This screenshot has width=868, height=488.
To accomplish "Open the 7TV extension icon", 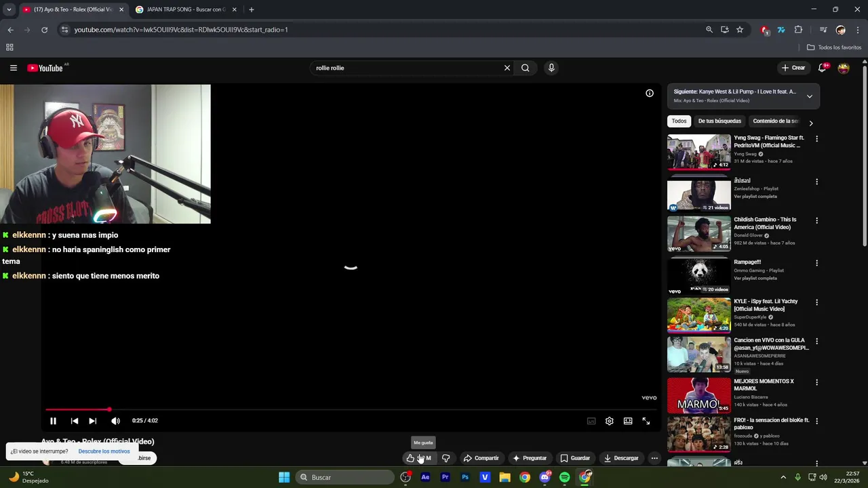I will click(781, 30).
